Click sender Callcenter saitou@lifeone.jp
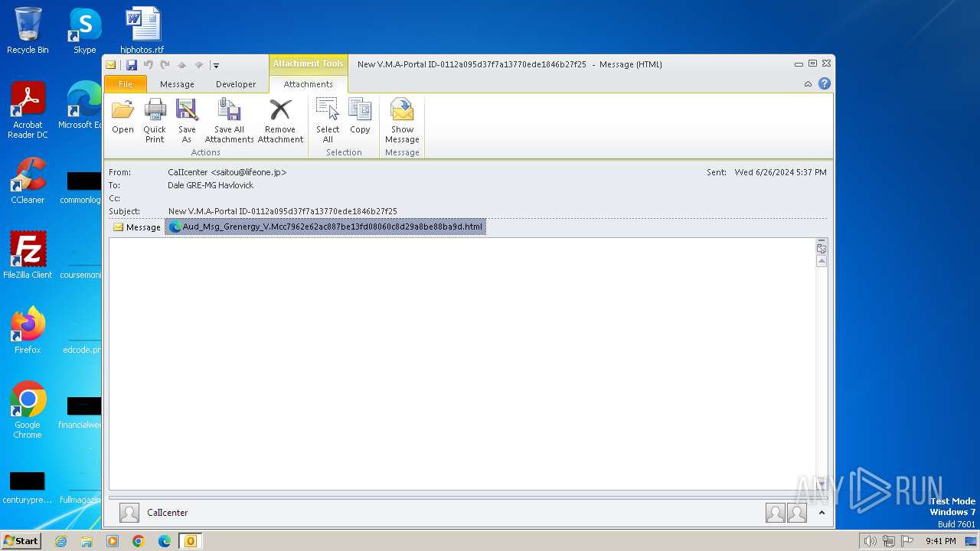Screen dimensions: 980x551 pos(227,172)
